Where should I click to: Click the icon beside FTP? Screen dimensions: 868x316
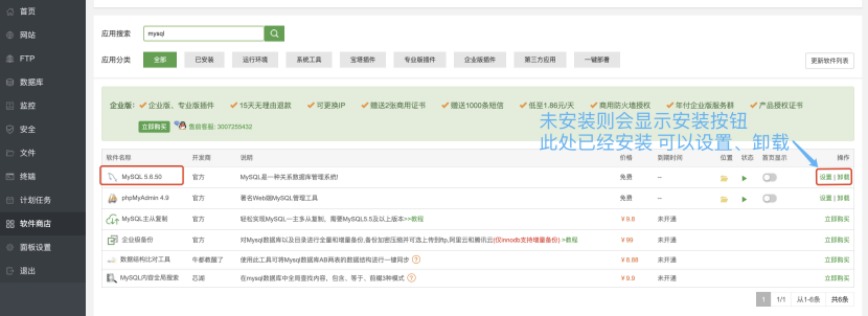point(10,58)
